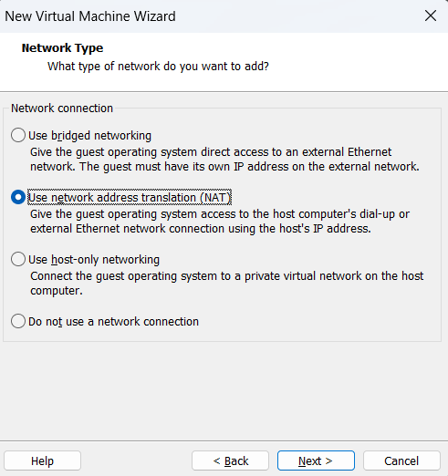The image size is (448, 476).
Task: Click the 'Use bridged networking' label text
Action: [x=89, y=136]
